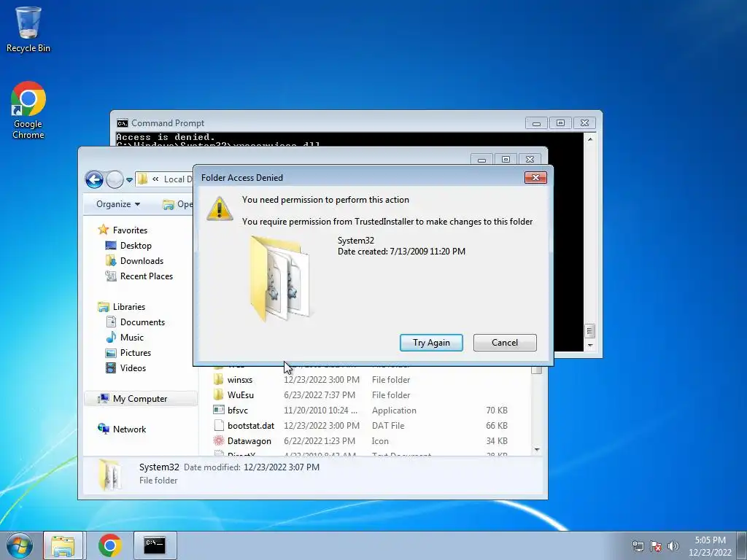Click the winsxs folder icon

pos(219,379)
